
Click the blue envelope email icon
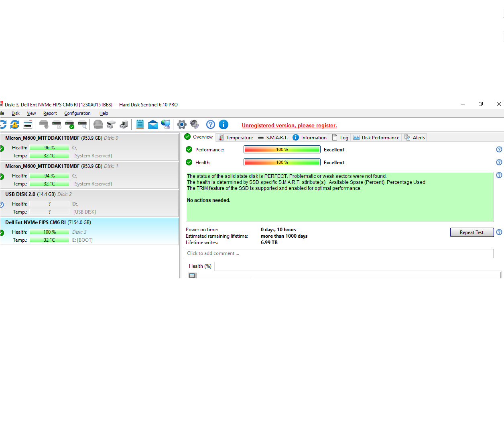[152, 124]
